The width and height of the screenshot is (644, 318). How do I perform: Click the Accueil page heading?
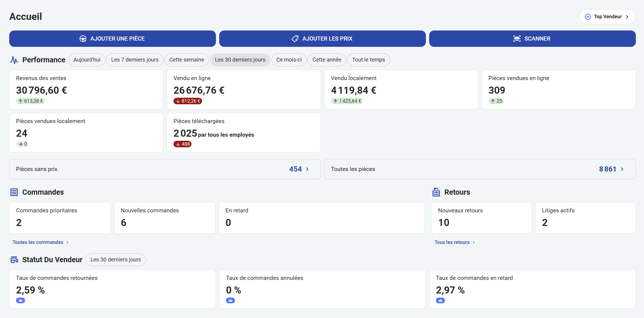26,17
